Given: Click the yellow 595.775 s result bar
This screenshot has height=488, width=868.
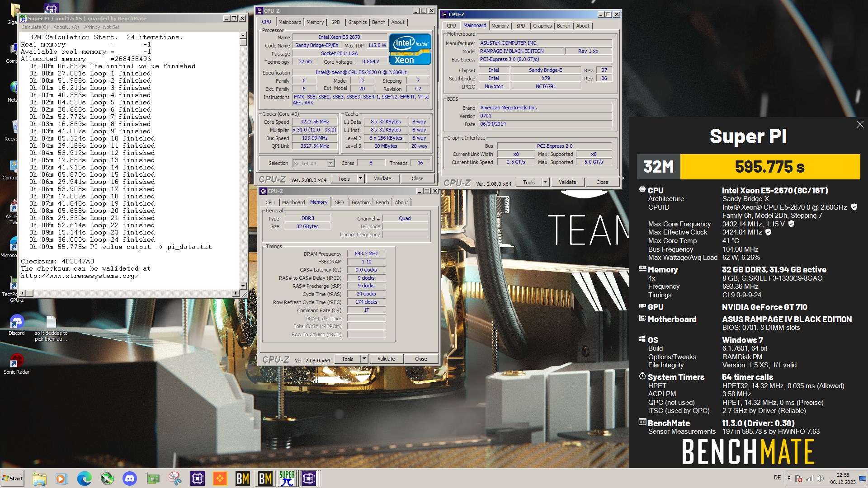Looking at the screenshot, I should pos(770,167).
